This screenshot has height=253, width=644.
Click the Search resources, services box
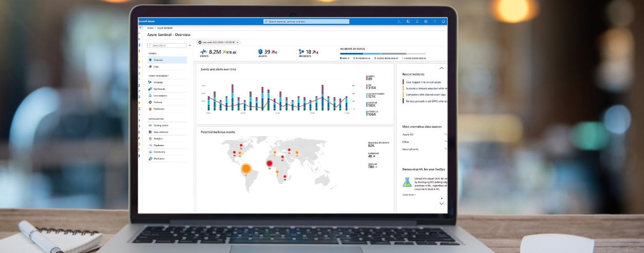pyautogui.click(x=306, y=22)
